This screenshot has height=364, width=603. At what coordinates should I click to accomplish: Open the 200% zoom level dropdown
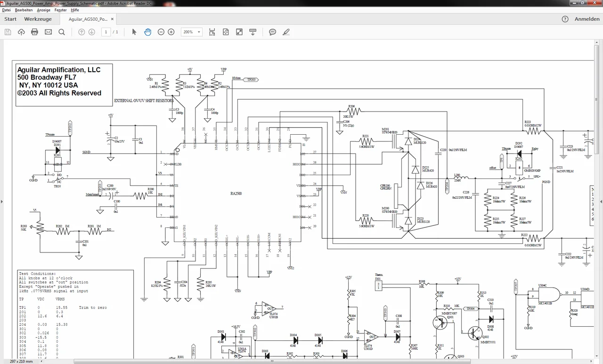[x=192, y=32]
